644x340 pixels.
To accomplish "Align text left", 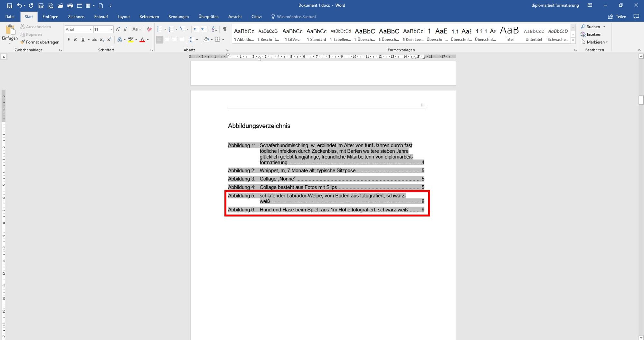I will (159, 40).
